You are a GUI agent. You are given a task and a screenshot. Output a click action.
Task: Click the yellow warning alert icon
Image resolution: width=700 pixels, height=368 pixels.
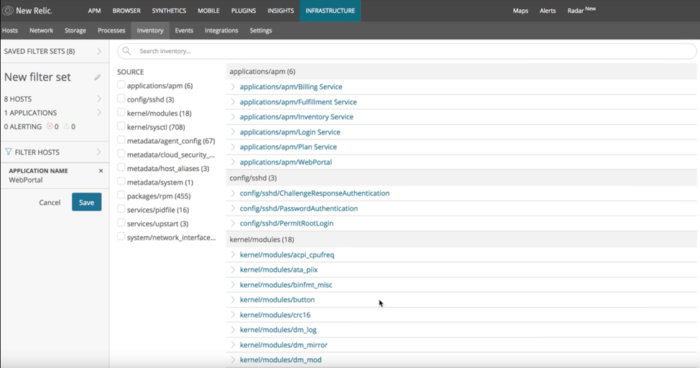pos(67,126)
